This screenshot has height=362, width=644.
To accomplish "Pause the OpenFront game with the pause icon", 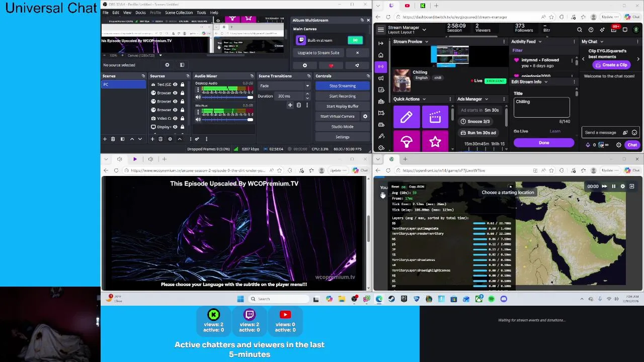I will [613, 187].
